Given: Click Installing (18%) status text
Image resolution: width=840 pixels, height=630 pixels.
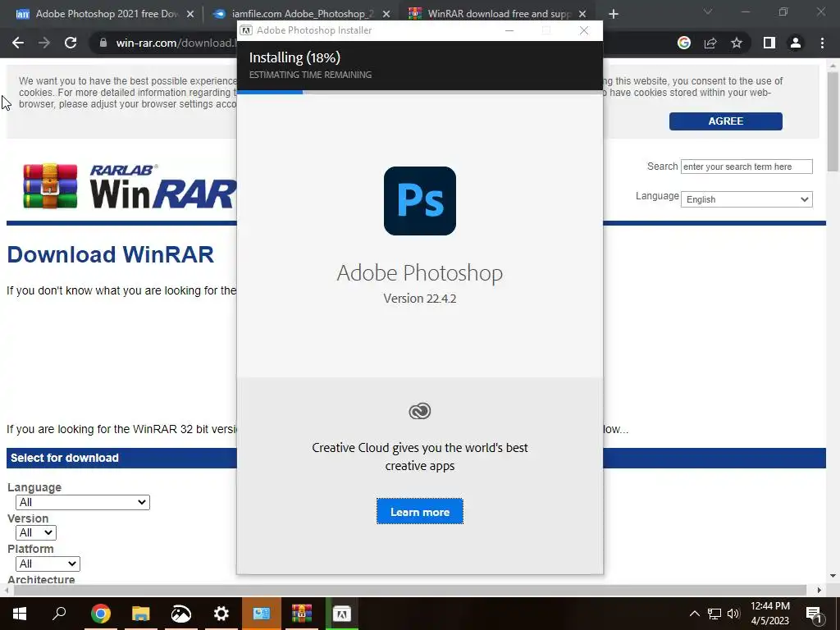Looking at the screenshot, I should [x=294, y=57].
